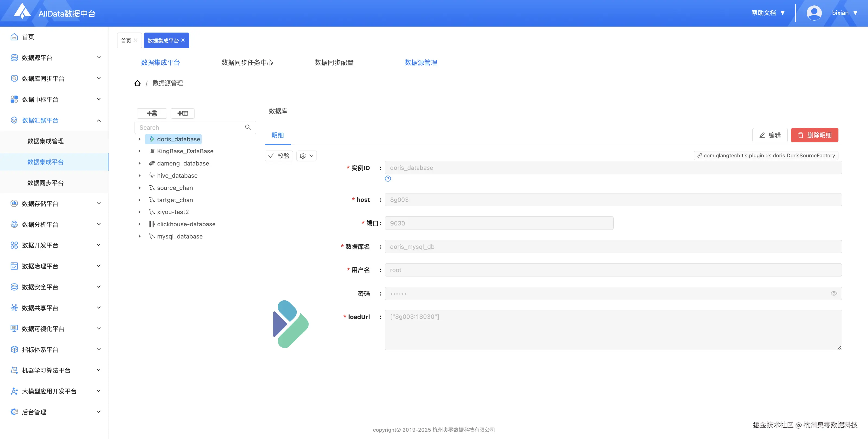Click the user avatar icon
868x439 pixels.
(x=814, y=13)
